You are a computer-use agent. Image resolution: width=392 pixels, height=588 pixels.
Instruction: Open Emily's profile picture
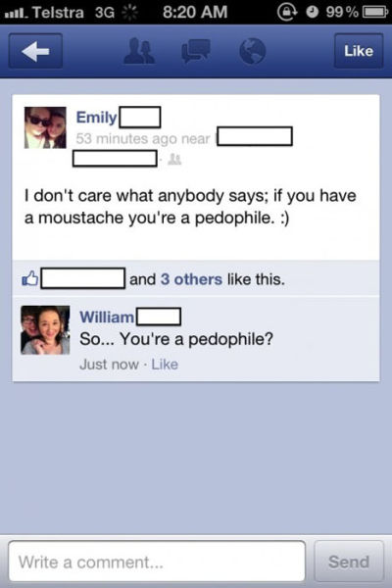coord(45,127)
